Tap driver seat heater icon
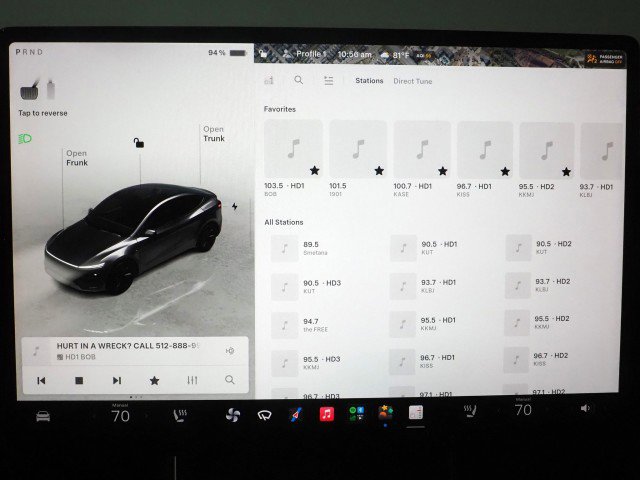 (x=180, y=415)
